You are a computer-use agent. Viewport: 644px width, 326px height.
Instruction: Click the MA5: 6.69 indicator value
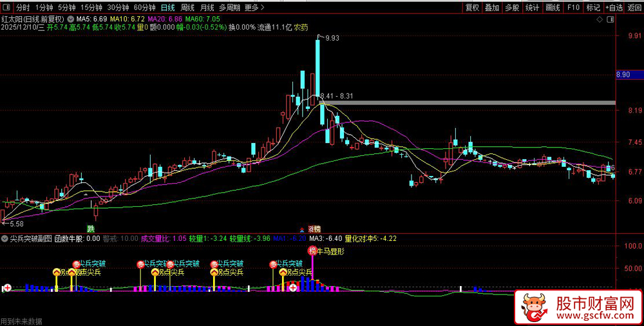pyautogui.click(x=92, y=19)
